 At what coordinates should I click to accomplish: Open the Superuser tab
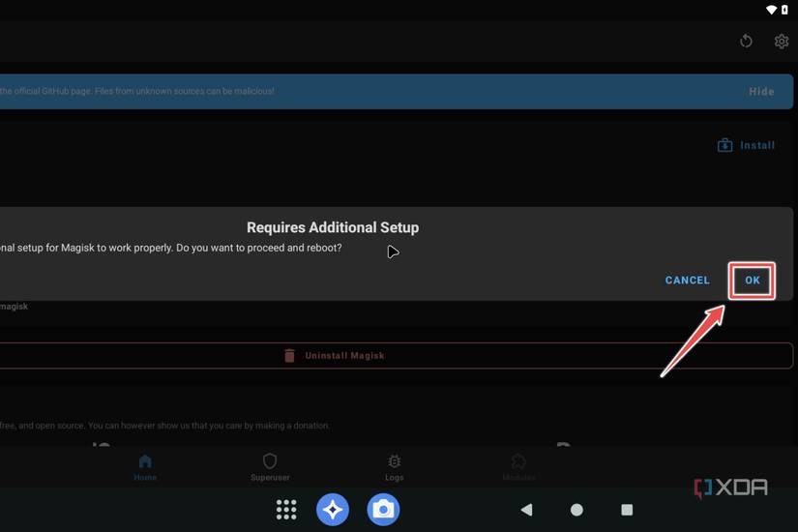pyautogui.click(x=270, y=468)
